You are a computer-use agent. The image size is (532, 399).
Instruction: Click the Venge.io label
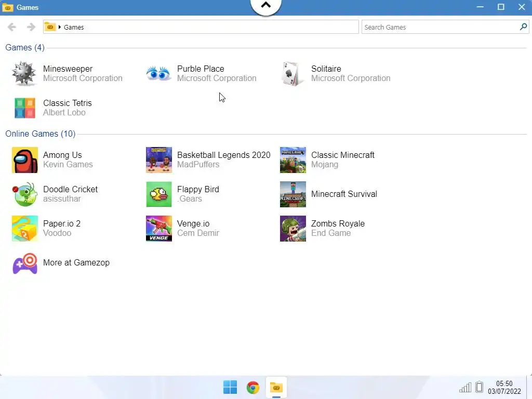coord(193,223)
